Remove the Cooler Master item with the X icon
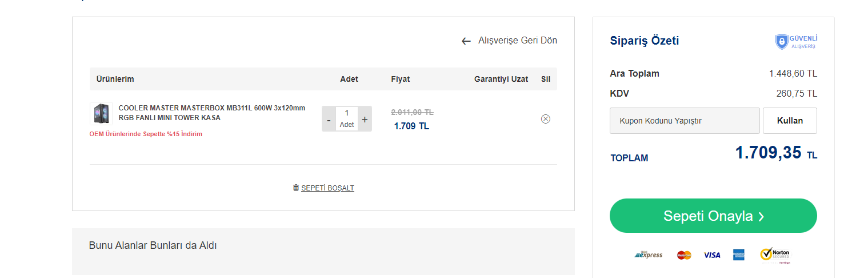Image resolution: width=868 pixels, height=278 pixels. click(x=545, y=119)
